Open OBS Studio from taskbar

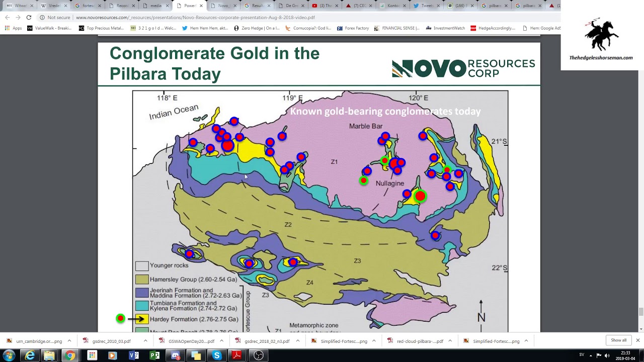(259, 355)
